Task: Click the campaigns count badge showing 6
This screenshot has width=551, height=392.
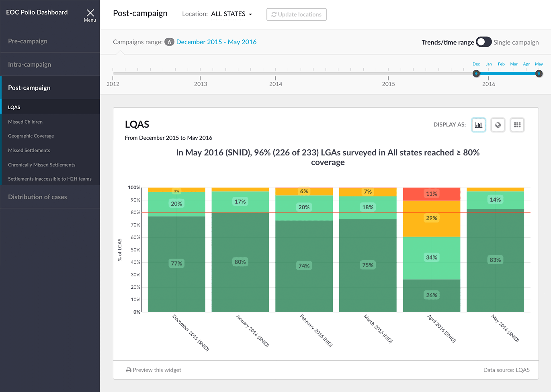Action: click(169, 42)
